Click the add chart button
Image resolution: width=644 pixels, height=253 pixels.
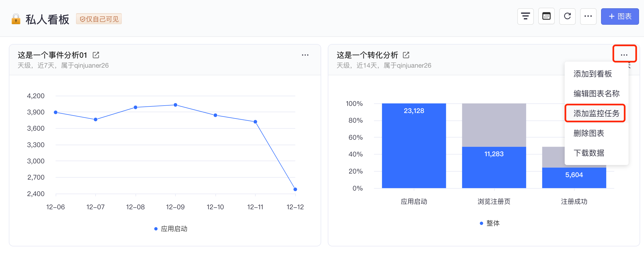[619, 16]
